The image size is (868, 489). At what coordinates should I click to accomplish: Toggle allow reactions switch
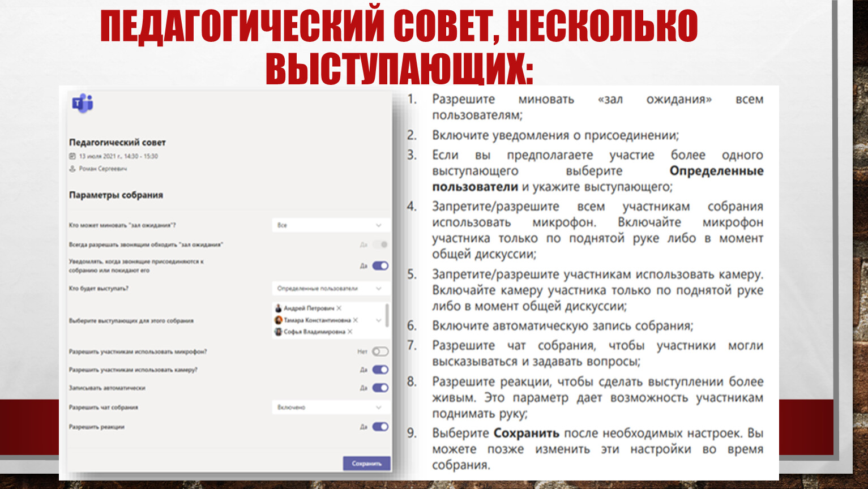380,427
